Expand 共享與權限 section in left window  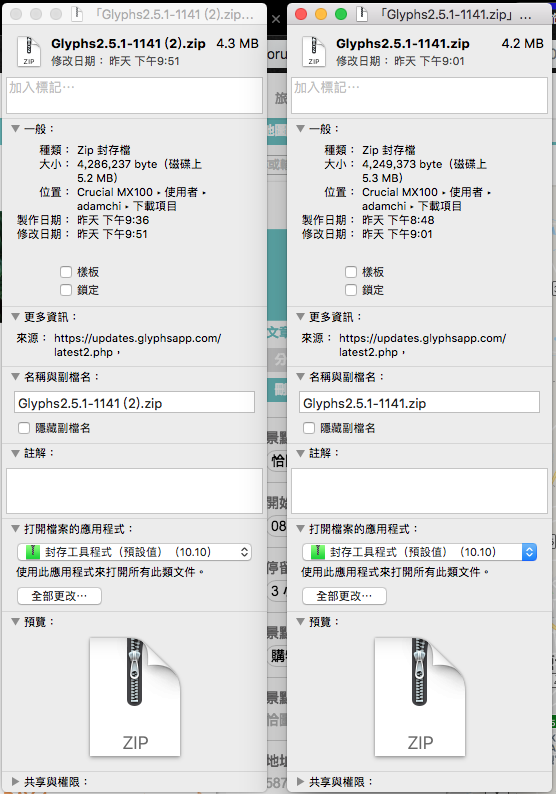(15, 782)
